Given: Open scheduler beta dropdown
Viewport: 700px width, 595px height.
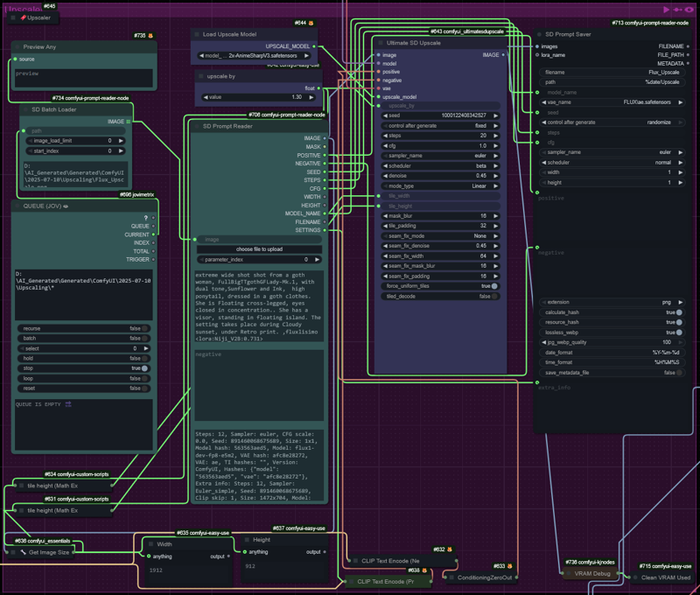Looking at the screenshot, I should coord(440,166).
